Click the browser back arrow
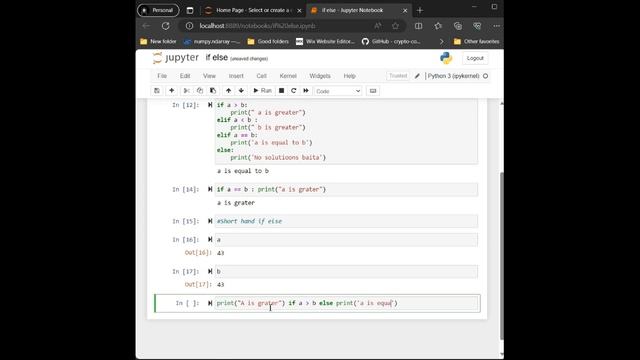Viewport: 640px width, 360px height. point(146,26)
